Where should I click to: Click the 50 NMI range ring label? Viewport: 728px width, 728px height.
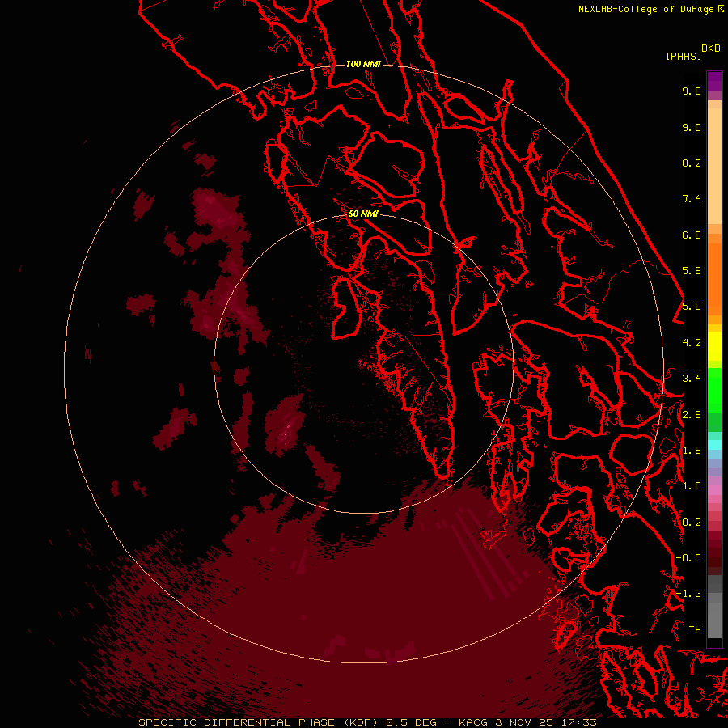(363, 214)
